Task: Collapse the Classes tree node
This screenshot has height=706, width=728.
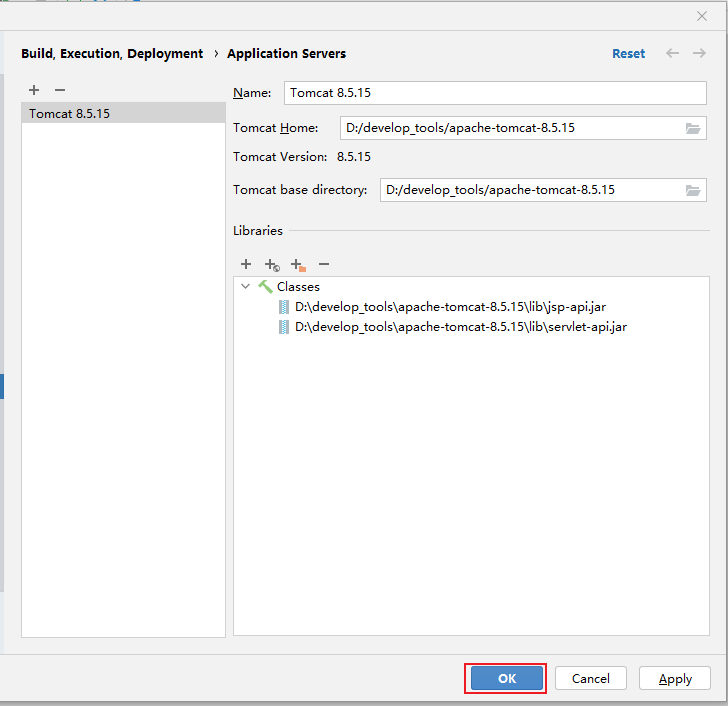Action: point(246,286)
